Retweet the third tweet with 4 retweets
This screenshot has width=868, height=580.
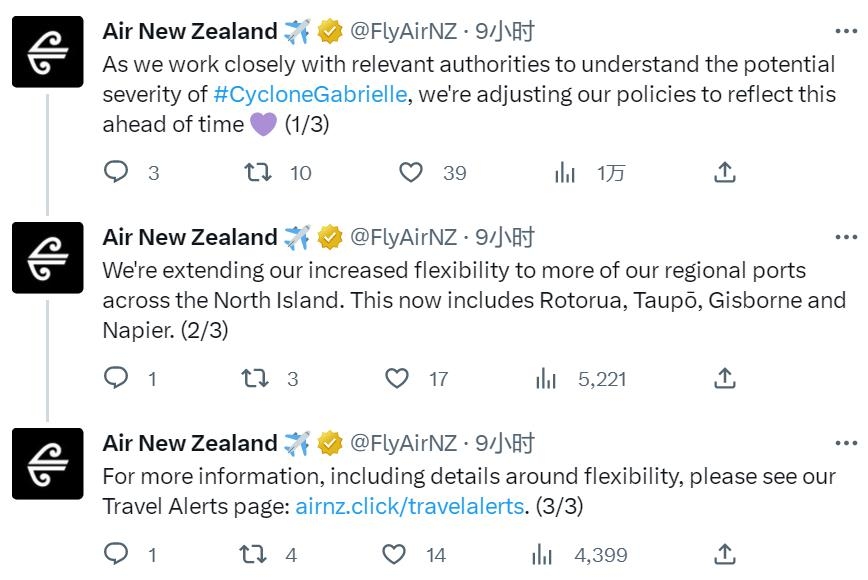point(255,553)
